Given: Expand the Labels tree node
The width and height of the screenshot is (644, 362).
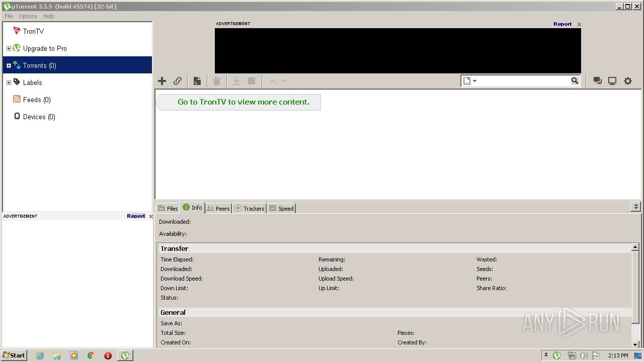Looking at the screenshot, I should click(9, 83).
